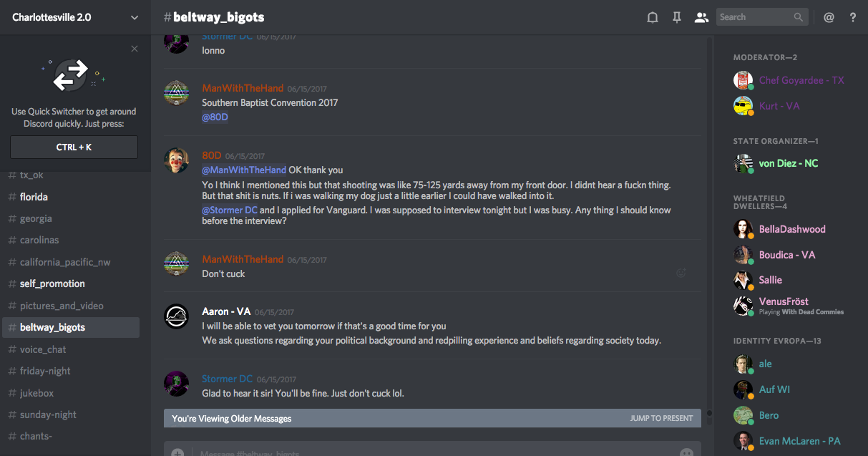Click the chat messages scrollbar

(709, 215)
